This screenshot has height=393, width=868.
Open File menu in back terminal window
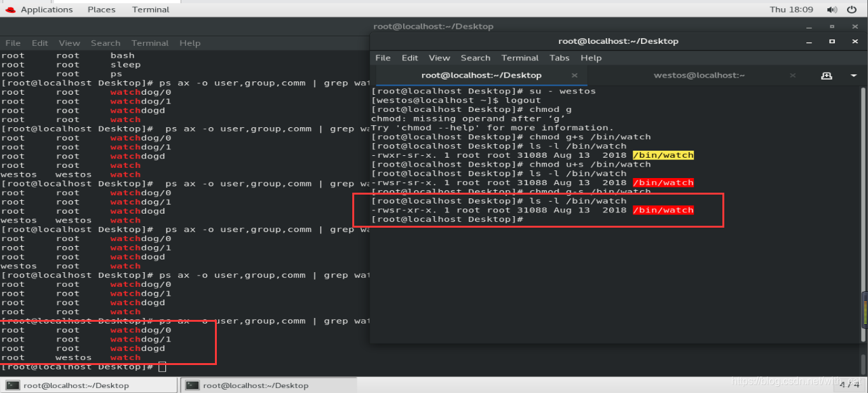13,43
